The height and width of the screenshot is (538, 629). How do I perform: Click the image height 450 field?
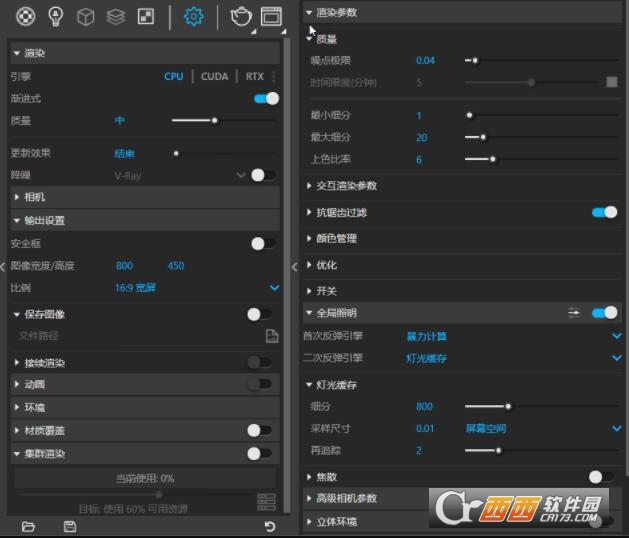[176, 266]
